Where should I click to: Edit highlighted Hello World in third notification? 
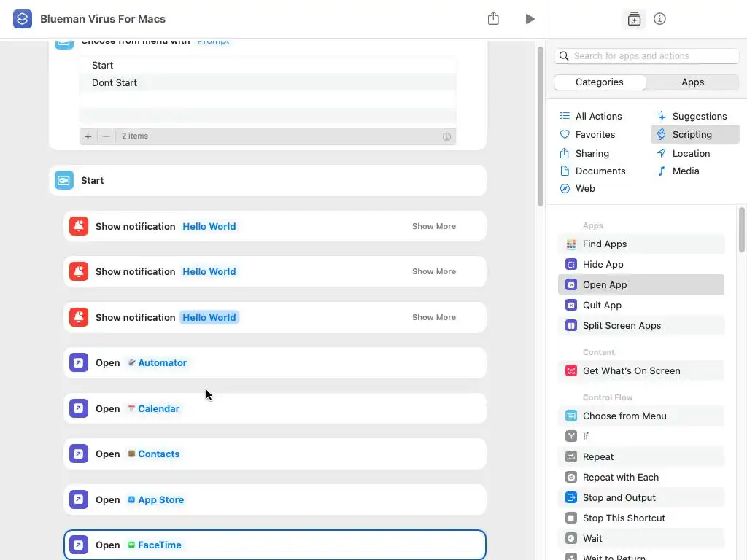(209, 317)
